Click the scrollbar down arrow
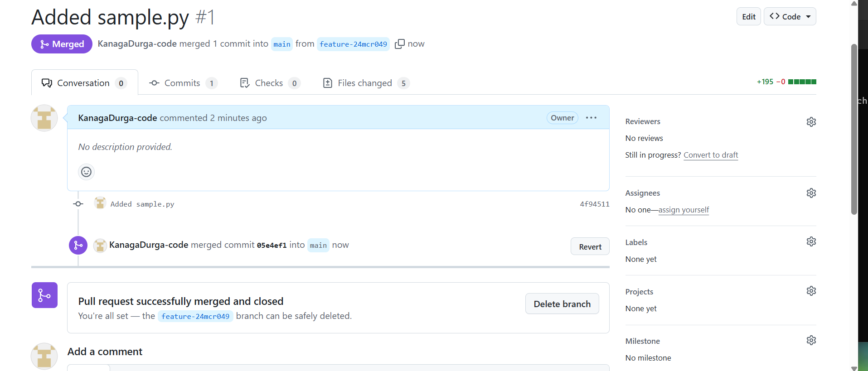The width and height of the screenshot is (868, 371). click(x=854, y=368)
